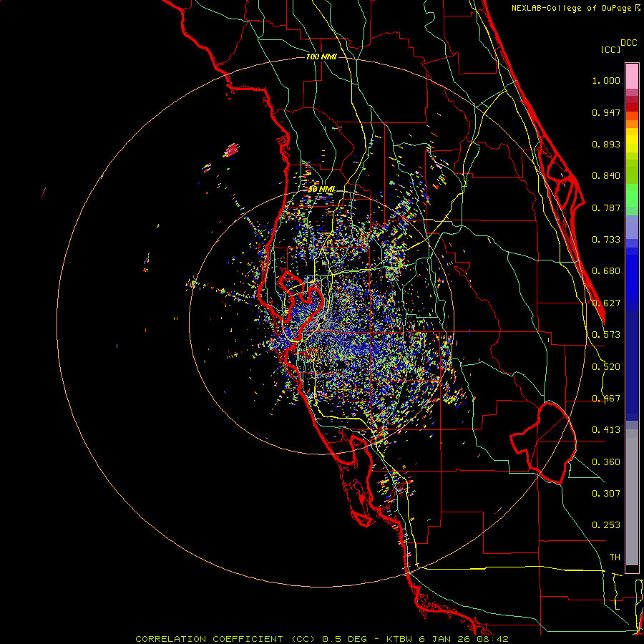Click the gray lower segment of color bar
This screenshot has height=644, width=644.
[x=632, y=497]
